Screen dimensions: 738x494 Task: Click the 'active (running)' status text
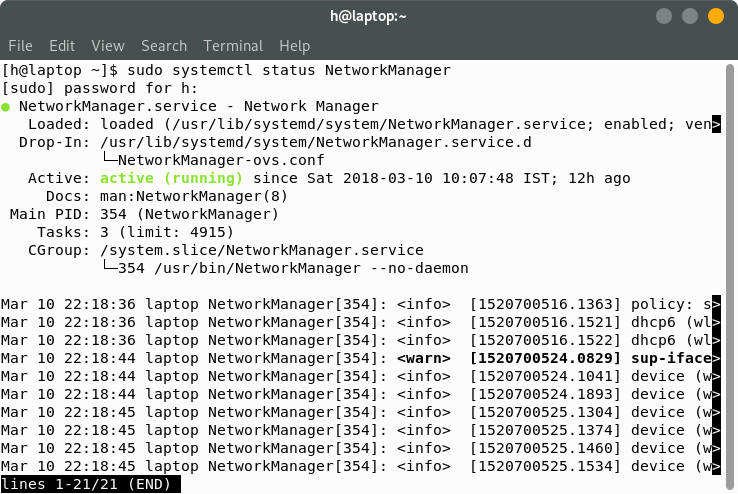[x=171, y=178]
